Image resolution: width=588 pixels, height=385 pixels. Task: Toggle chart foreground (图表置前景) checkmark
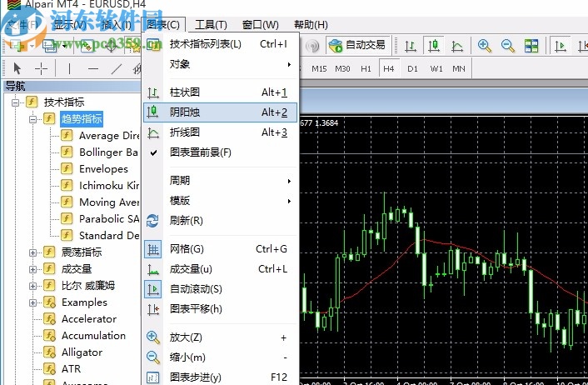coord(221,152)
